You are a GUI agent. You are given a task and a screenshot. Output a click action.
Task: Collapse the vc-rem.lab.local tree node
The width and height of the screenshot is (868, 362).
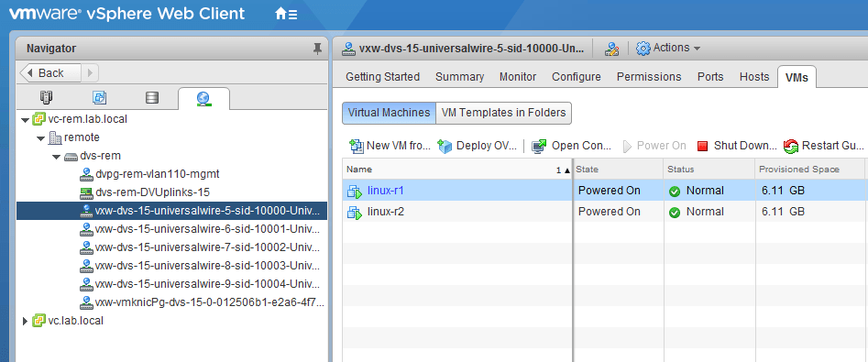click(25, 119)
